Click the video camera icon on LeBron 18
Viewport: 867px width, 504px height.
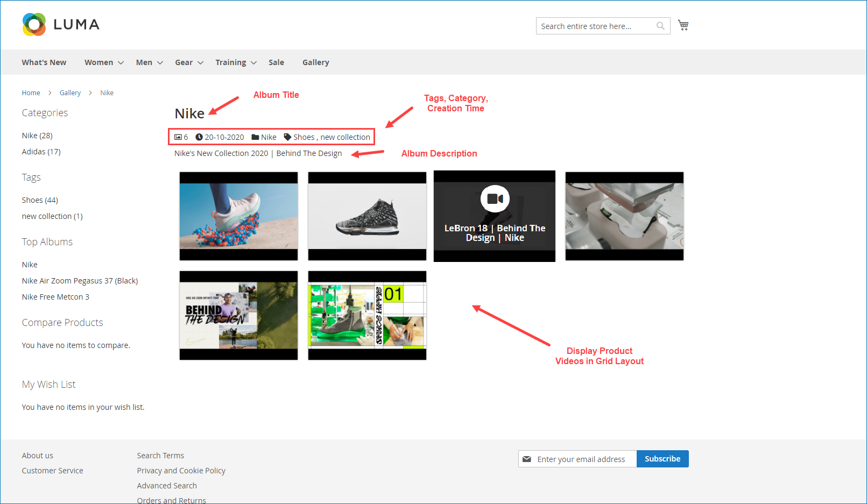[495, 199]
